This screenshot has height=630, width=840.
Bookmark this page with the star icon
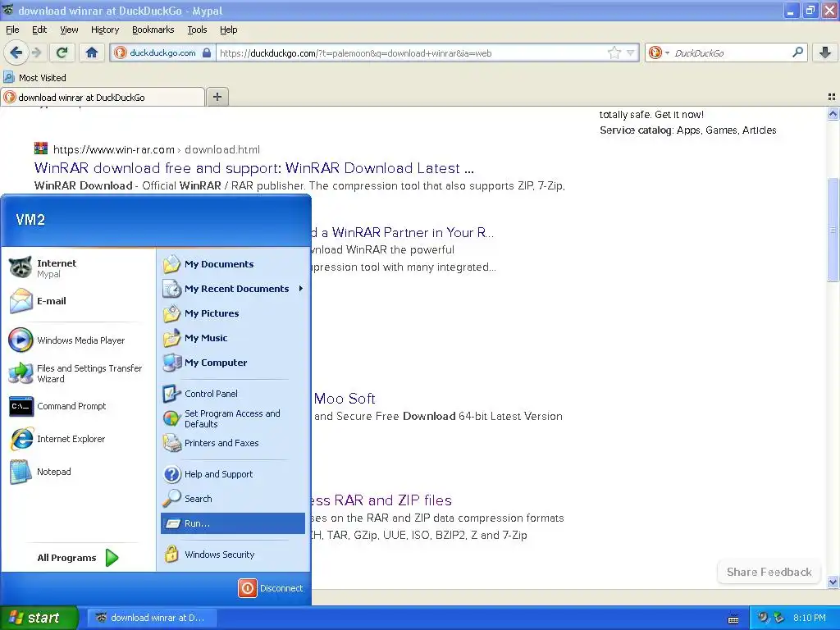614,52
